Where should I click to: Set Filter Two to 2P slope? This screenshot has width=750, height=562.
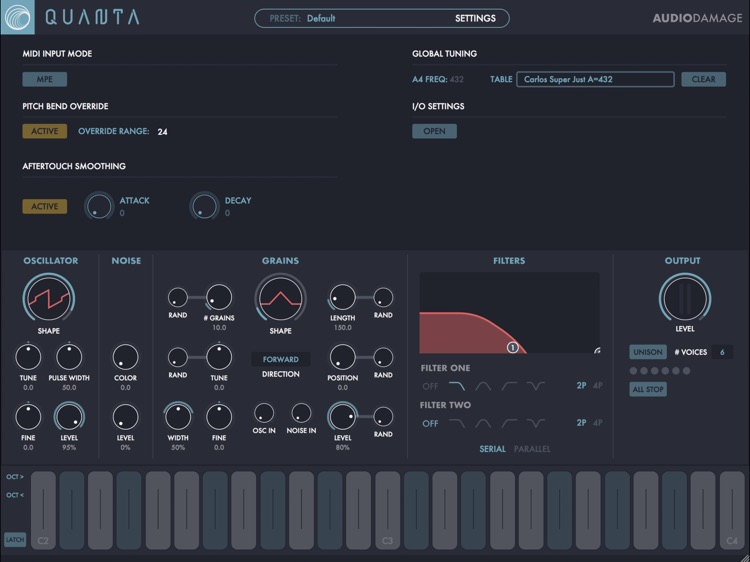pyautogui.click(x=581, y=423)
